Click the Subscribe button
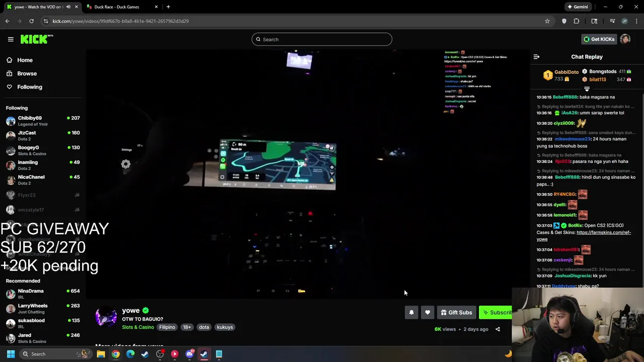The image size is (644, 362). pos(496,313)
